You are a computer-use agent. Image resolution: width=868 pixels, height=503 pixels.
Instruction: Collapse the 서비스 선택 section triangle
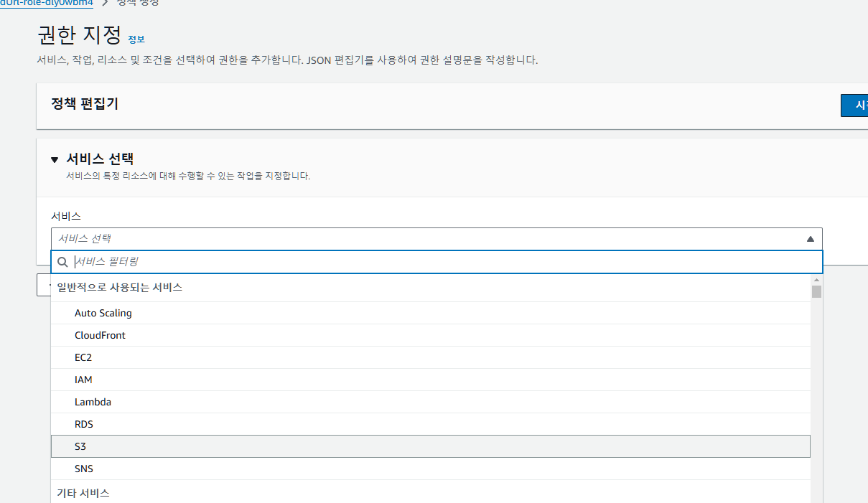coord(55,160)
